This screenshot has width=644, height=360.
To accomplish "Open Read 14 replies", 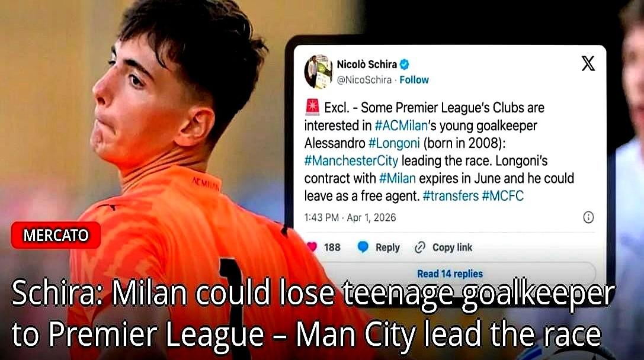I will pyautogui.click(x=450, y=274).
